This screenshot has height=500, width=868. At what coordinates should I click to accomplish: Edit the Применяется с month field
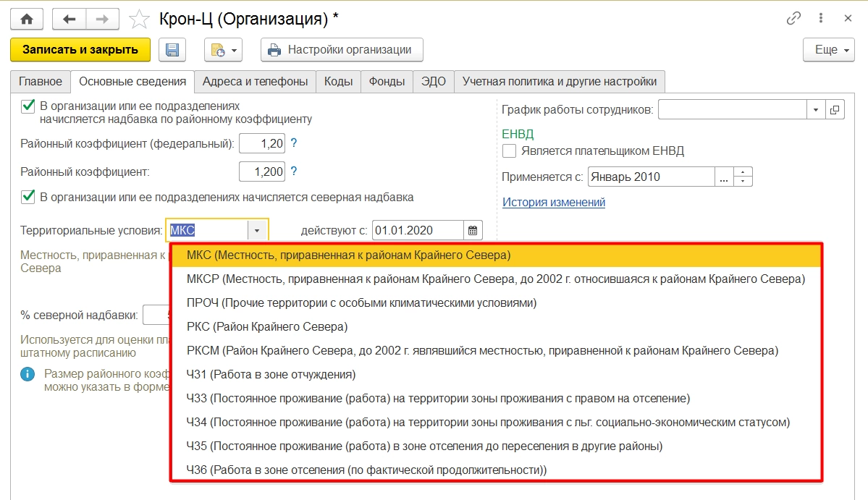pyautogui.click(x=651, y=177)
